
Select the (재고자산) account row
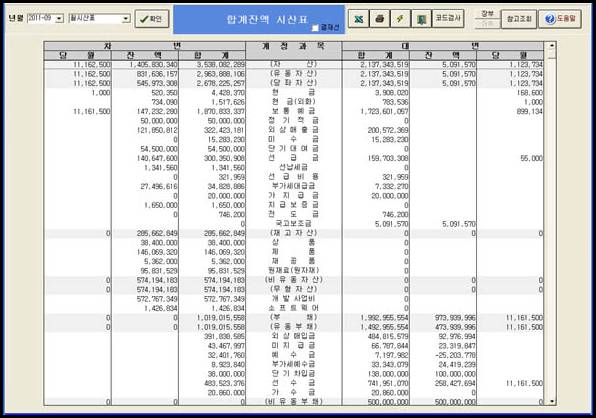pyautogui.click(x=293, y=233)
